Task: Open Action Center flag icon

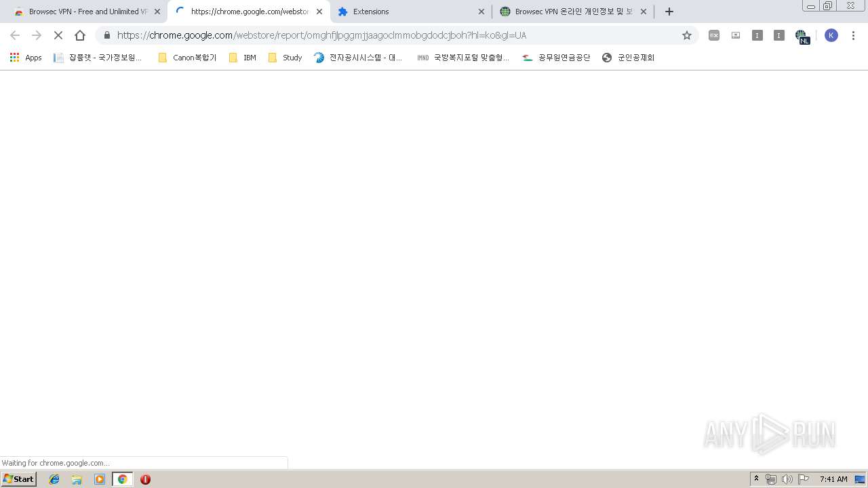Action: point(804,479)
